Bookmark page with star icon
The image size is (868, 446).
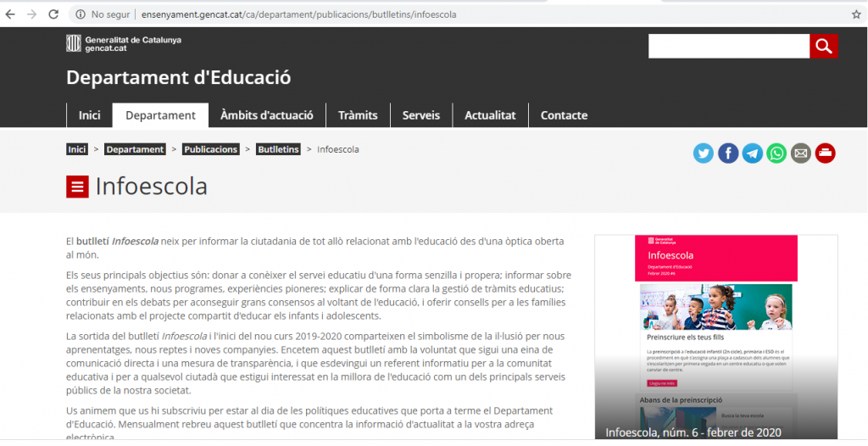coord(856,14)
